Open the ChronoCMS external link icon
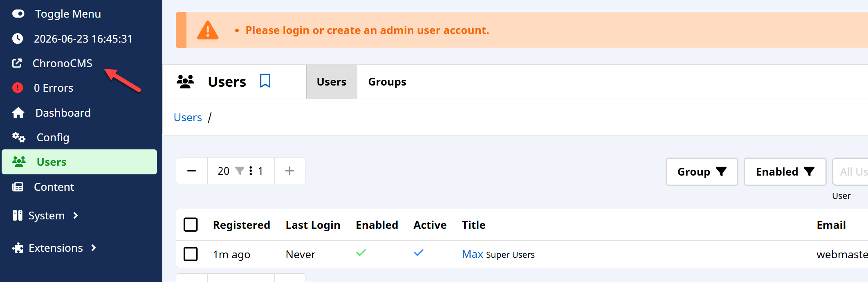Viewport: 868px width, 282px height. tap(17, 63)
